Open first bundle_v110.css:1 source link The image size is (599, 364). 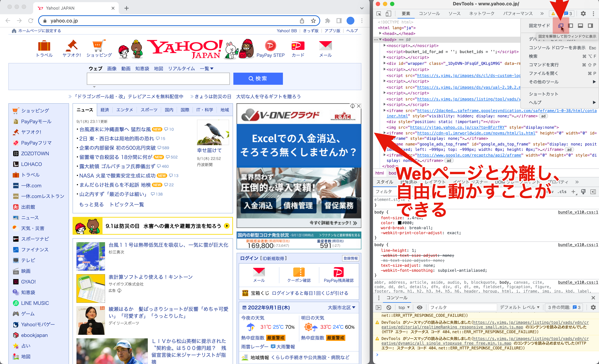(x=578, y=212)
